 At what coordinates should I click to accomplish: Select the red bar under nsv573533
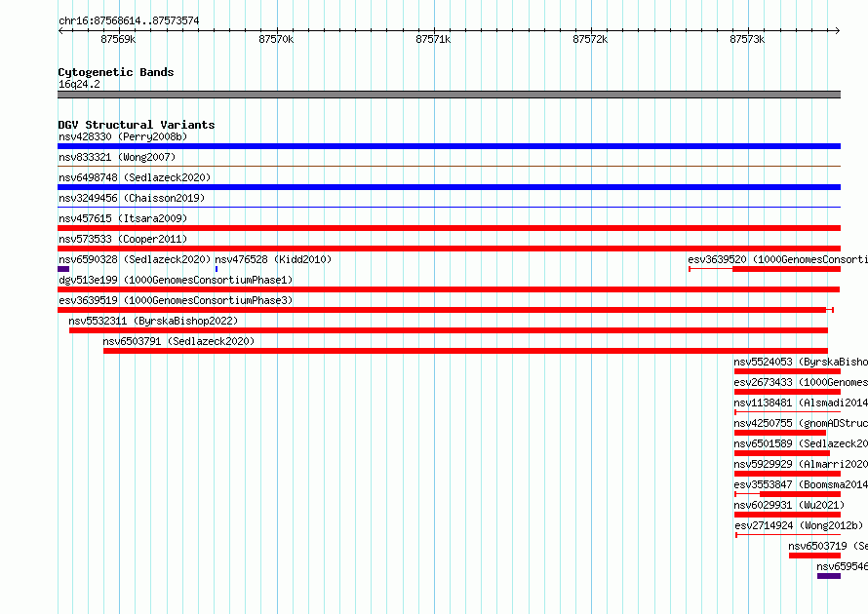tap(449, 249)
